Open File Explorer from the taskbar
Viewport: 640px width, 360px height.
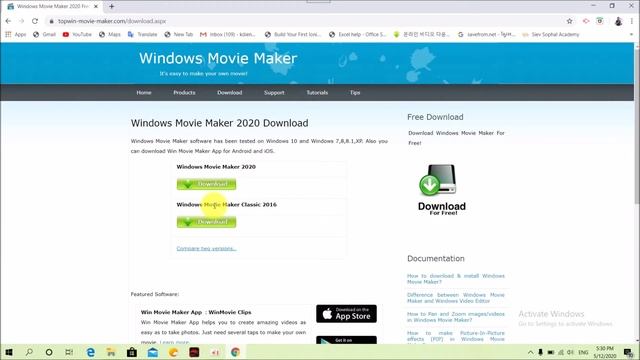(111, 352)
